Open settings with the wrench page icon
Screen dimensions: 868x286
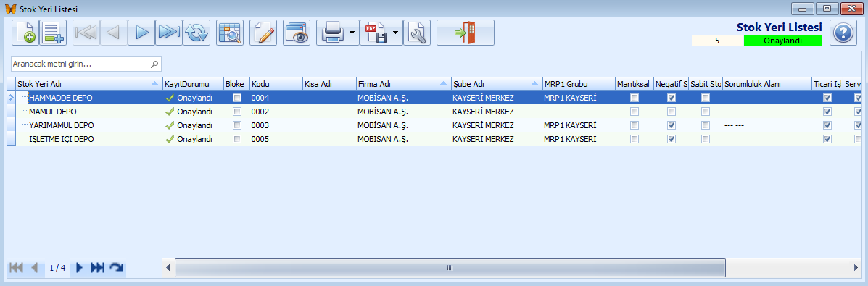pos(417,33)
